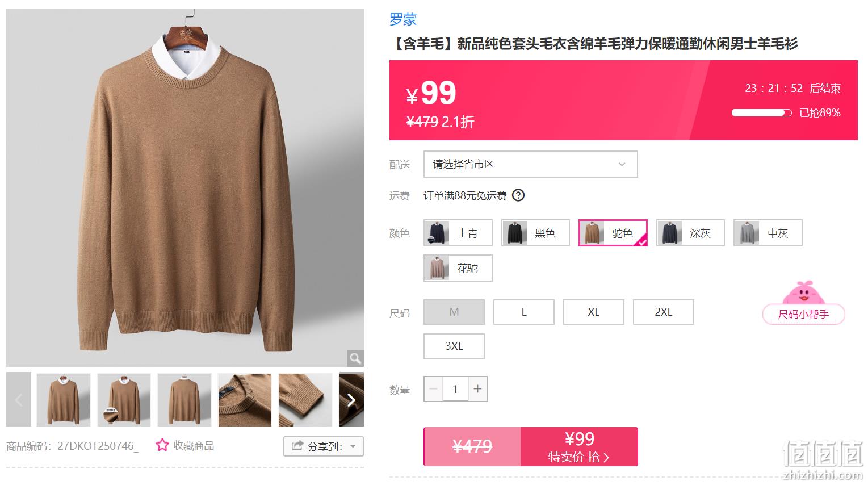Image resolution: width=868 pixels, height=485 pixels.
Task: Select the 上青 color option
Action: click(458, 233)
